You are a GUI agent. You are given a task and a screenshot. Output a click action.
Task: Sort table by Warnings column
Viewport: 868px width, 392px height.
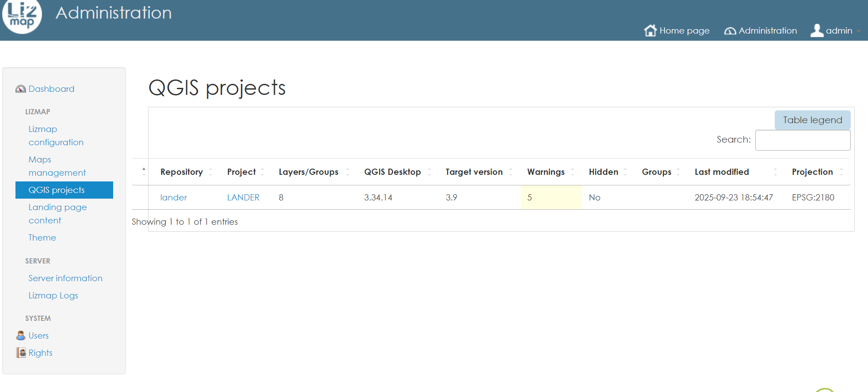546,172
